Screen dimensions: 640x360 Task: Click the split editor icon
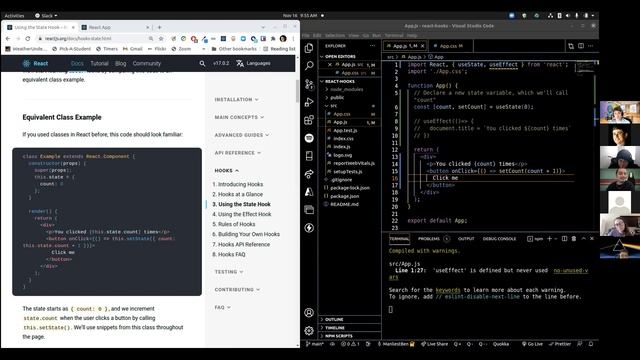581,46
